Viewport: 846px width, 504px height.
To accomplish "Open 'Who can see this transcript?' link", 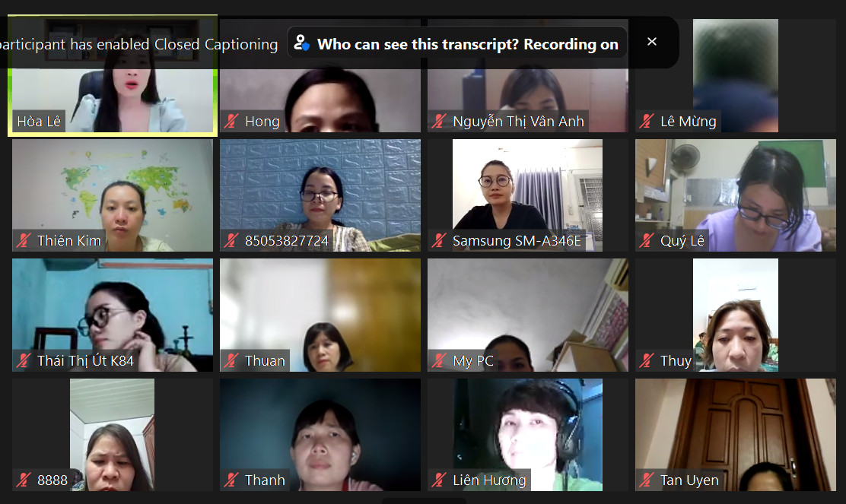I will click(x=418, y=44).
